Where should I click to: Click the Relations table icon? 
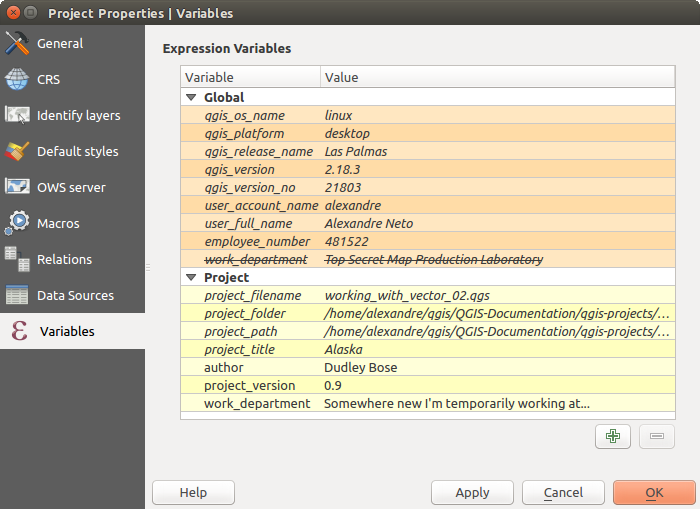[x=18, y=260]
